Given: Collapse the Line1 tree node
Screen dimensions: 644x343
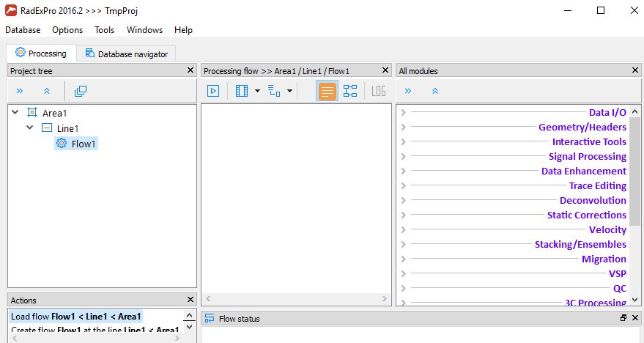Looking at the screenshot, I should (x=29, y=128).
